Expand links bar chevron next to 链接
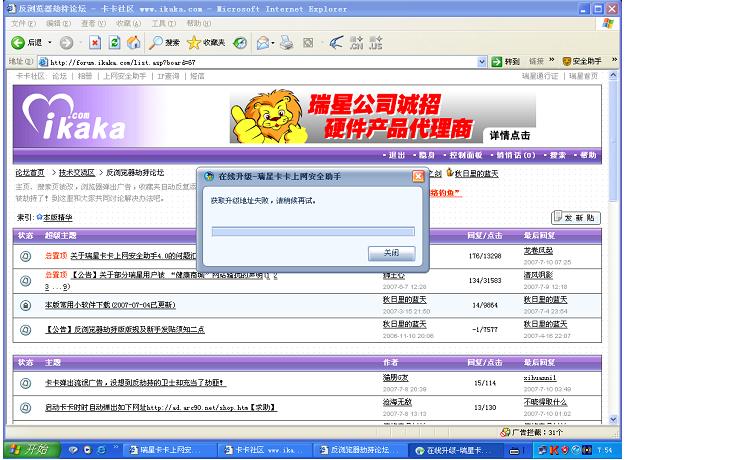This screenshot has width=742, height=460. point(552,60)
